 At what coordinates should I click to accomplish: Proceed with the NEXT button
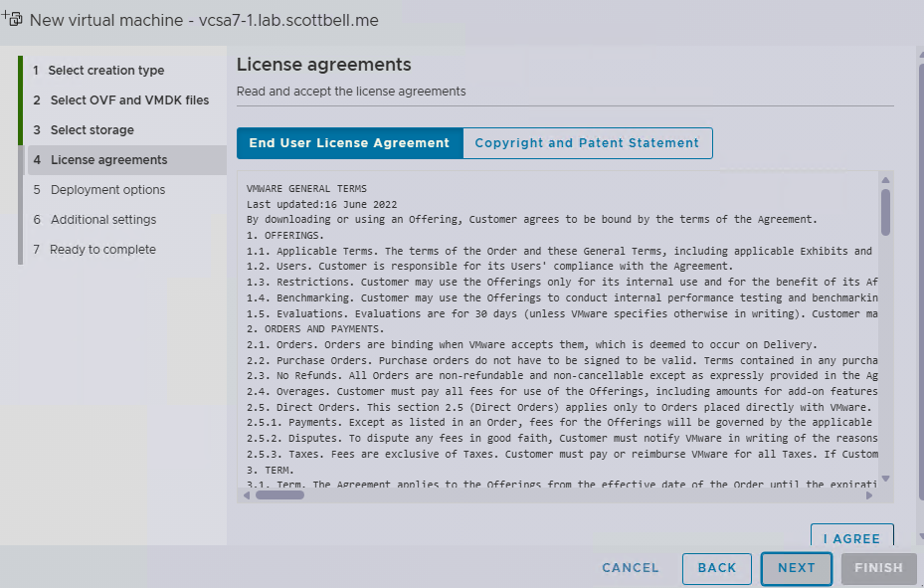(797, 568)
